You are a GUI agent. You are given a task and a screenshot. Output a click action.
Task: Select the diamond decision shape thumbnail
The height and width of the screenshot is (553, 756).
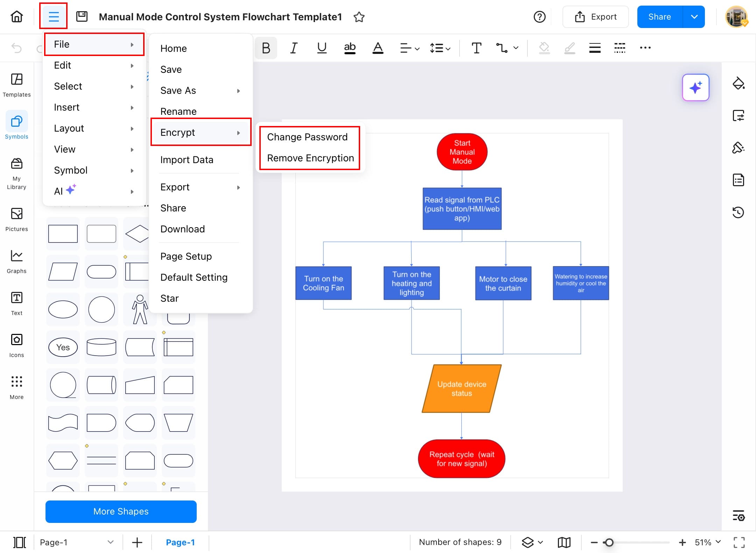point(138,233)
